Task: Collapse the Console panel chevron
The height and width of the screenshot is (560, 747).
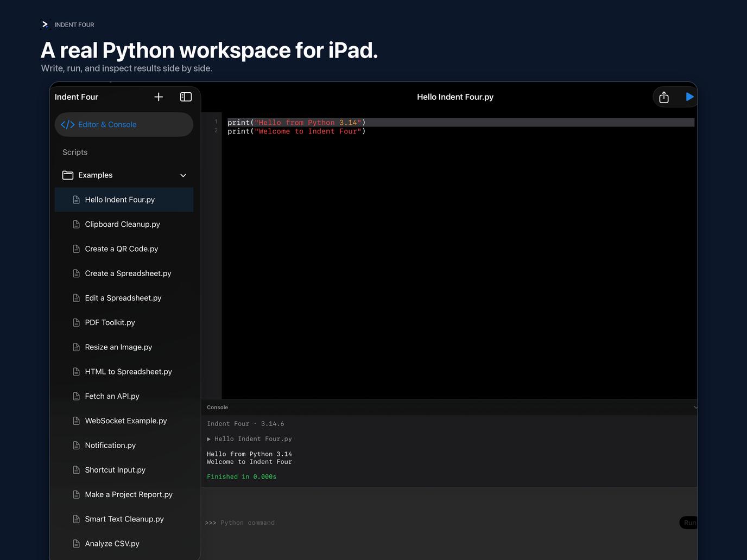Action: [x=695, y=408]
